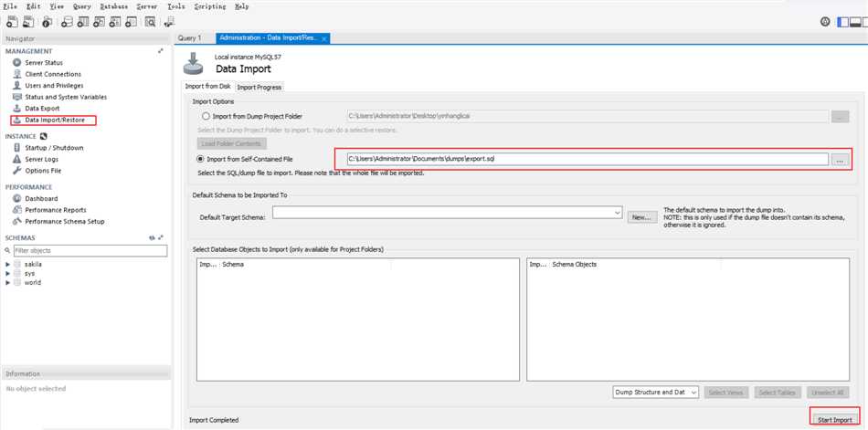The width and height of the screenshot is (868, 430).
Task: Click the Filter objects search box
Action: [x=90, y=251]
